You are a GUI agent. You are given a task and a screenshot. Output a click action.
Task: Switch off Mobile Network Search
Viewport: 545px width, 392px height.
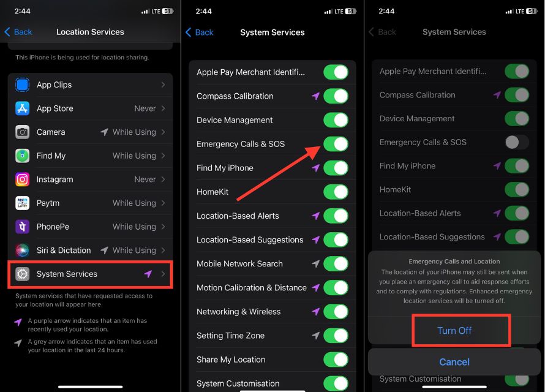coord(336,264)
